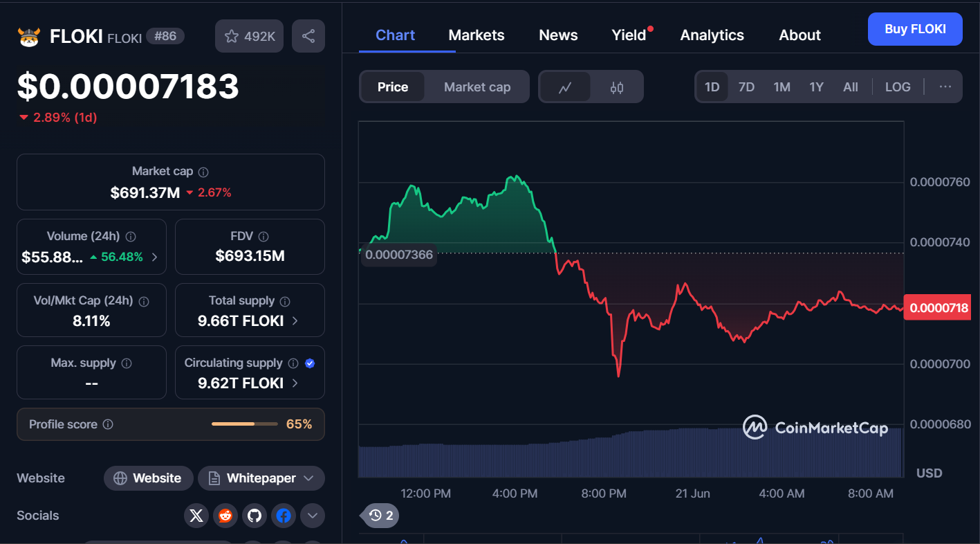Show info icon beside Profile score
The image size is (980, 544).
108,424
